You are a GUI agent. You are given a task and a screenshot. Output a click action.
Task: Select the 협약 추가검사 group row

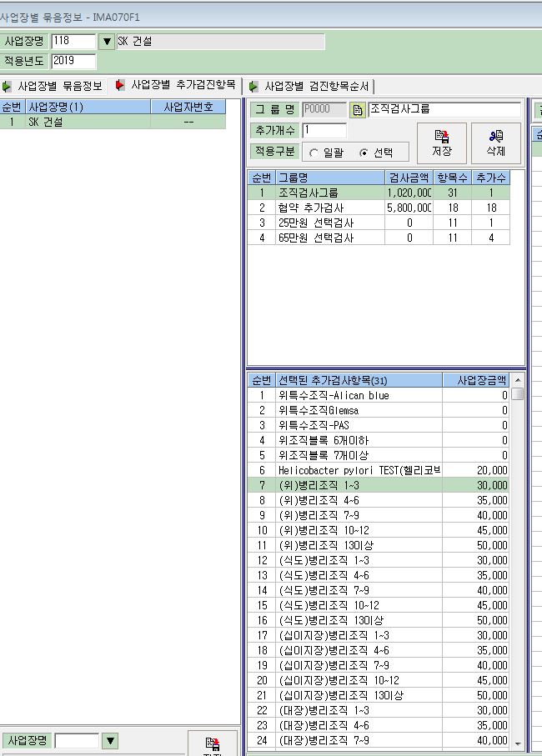pyautogui.click(x=379, y=208)
